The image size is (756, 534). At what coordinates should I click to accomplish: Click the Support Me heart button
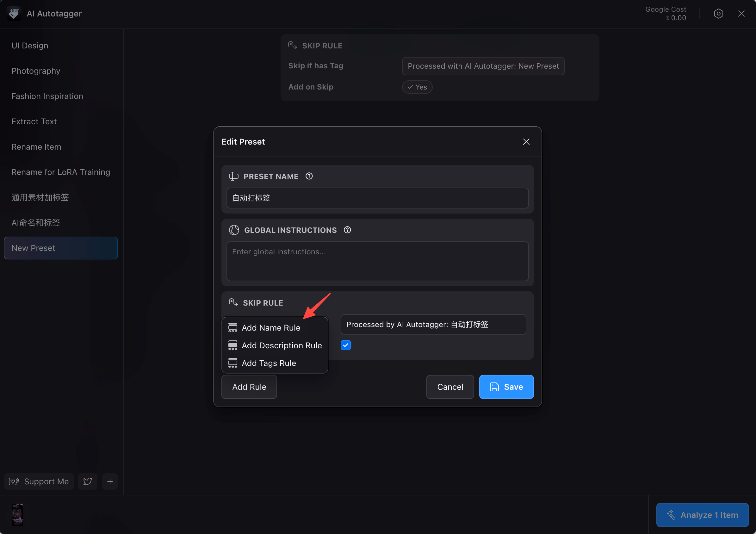tap(39, 481)
